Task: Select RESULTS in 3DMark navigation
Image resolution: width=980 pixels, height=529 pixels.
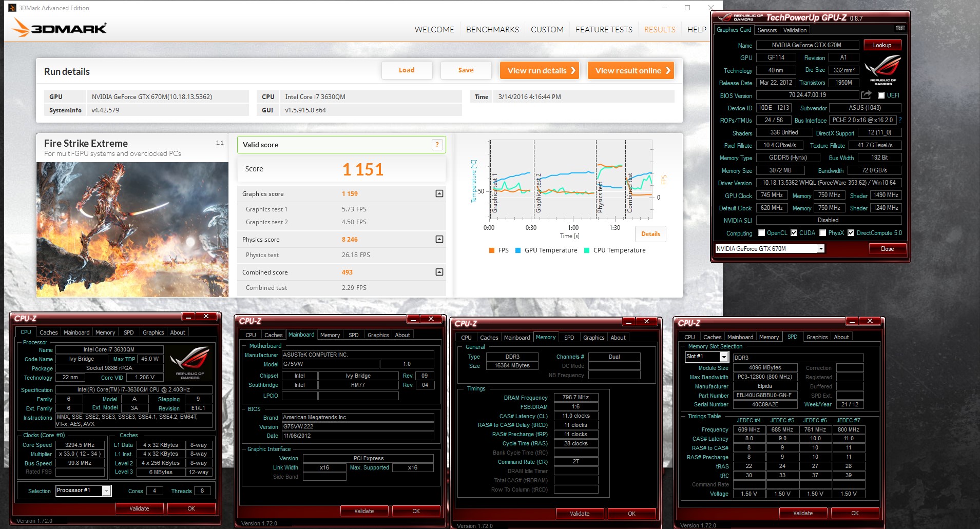Action: (660, 30)
